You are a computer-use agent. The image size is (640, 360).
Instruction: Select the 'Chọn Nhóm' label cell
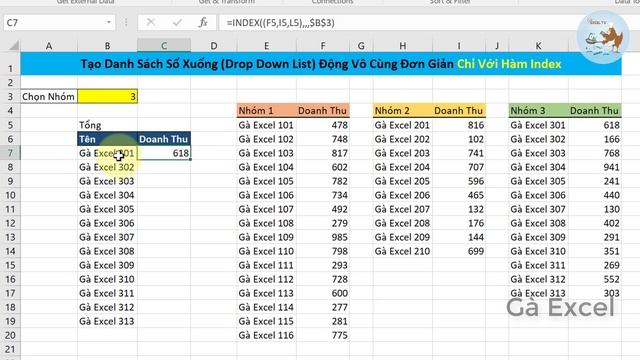(x=49, y=96)
